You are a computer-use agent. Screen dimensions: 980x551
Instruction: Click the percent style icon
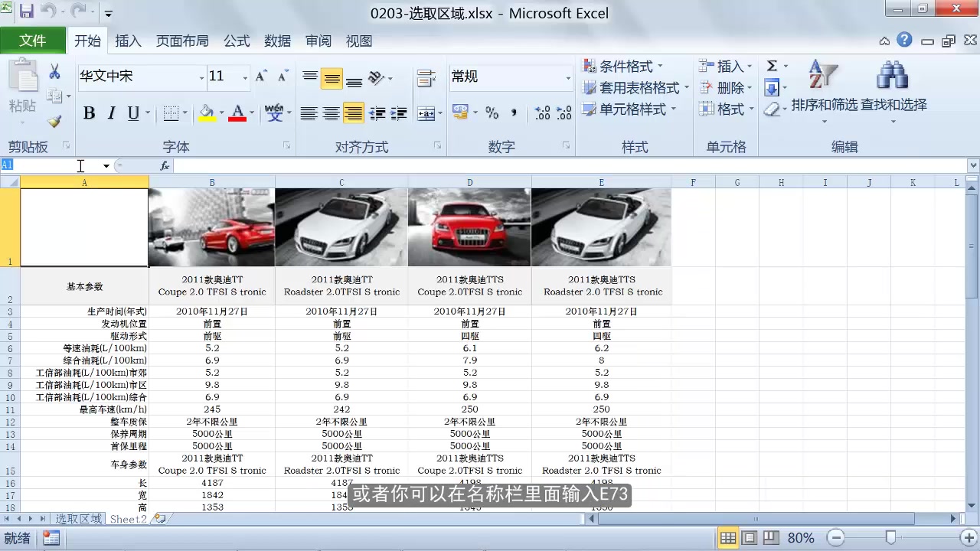coord(492,113)
